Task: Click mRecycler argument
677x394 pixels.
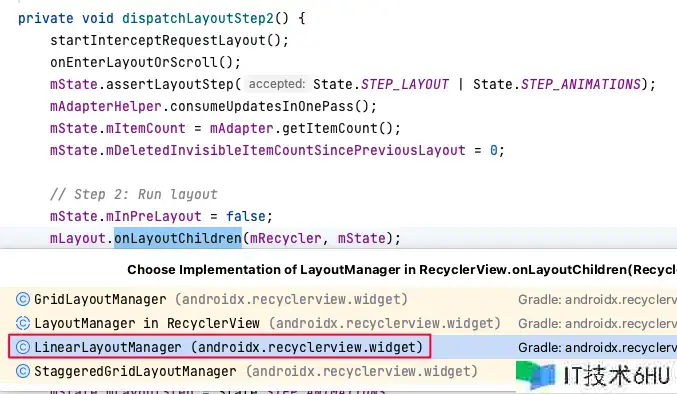Action: [286, 238]
